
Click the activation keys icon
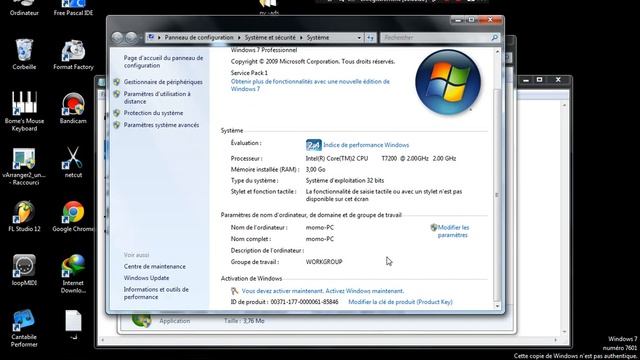point(234,291)
